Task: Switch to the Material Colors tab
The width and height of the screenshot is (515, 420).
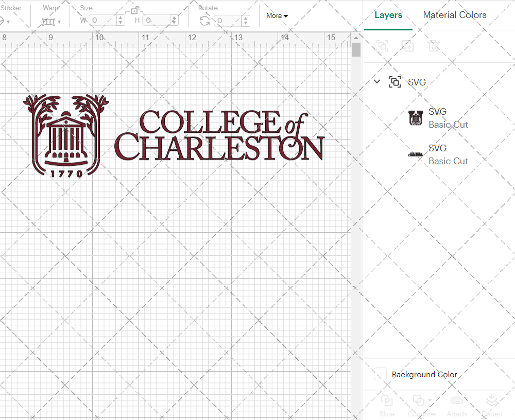Action: 455,15
